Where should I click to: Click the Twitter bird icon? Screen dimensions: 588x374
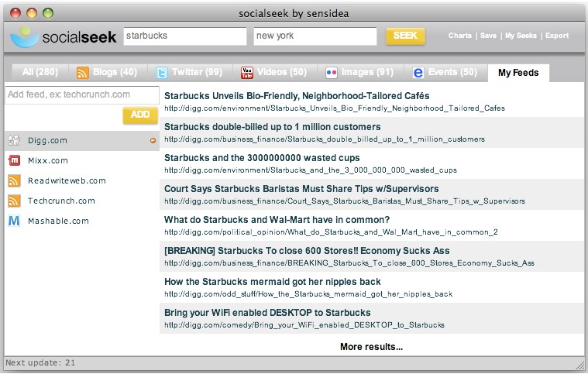(x=162, y=72)
